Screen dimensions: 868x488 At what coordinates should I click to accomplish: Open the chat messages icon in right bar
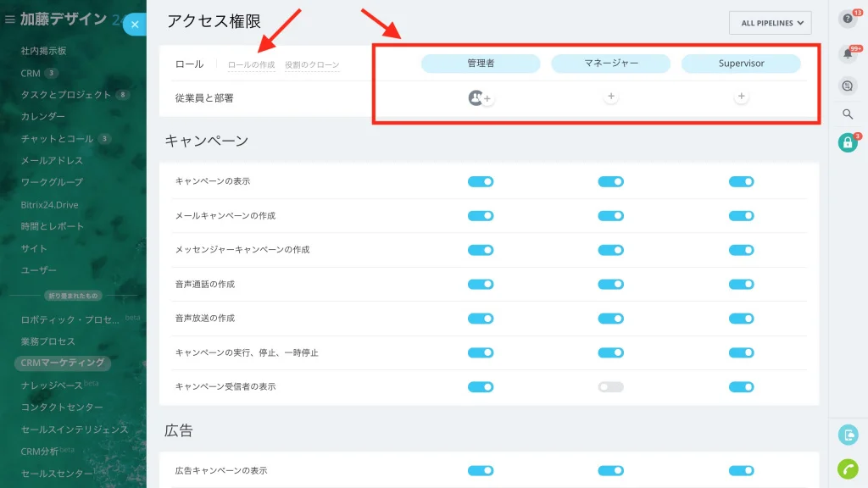(x=848, y=86)
